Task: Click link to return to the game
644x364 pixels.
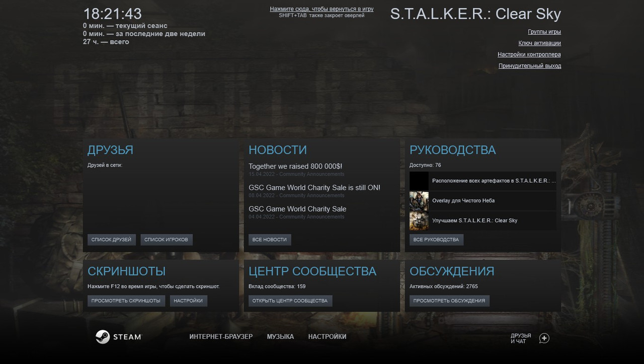Action: click(321, 9)
